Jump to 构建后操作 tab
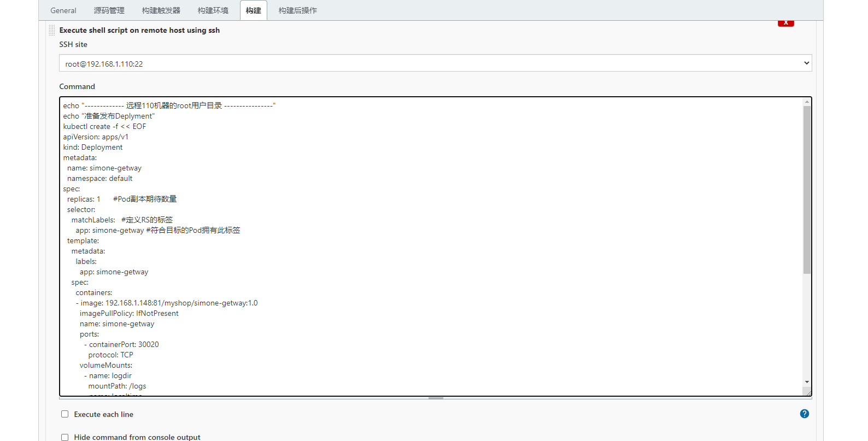Viewport: 868px width, 441px height. 297,10
